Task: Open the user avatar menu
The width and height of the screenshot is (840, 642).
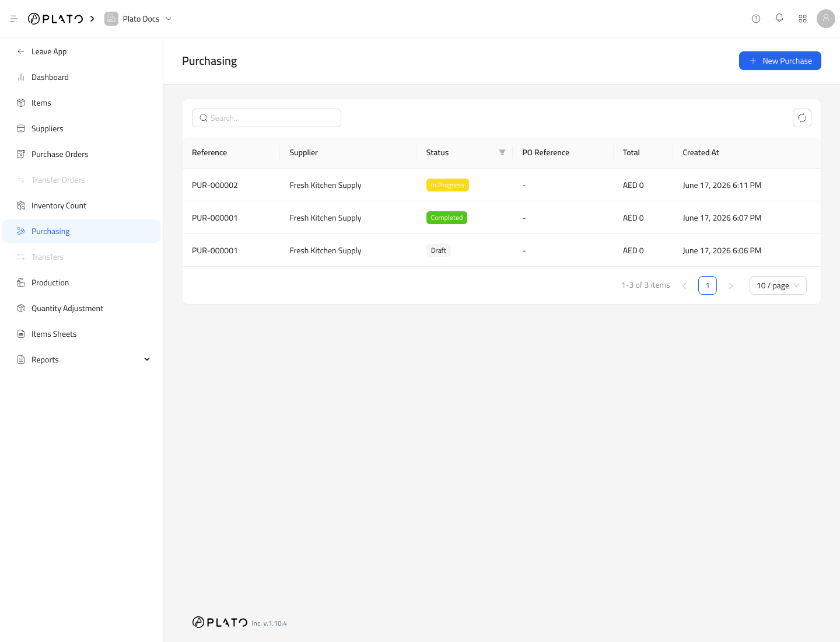Action: (x=826, y=19)
